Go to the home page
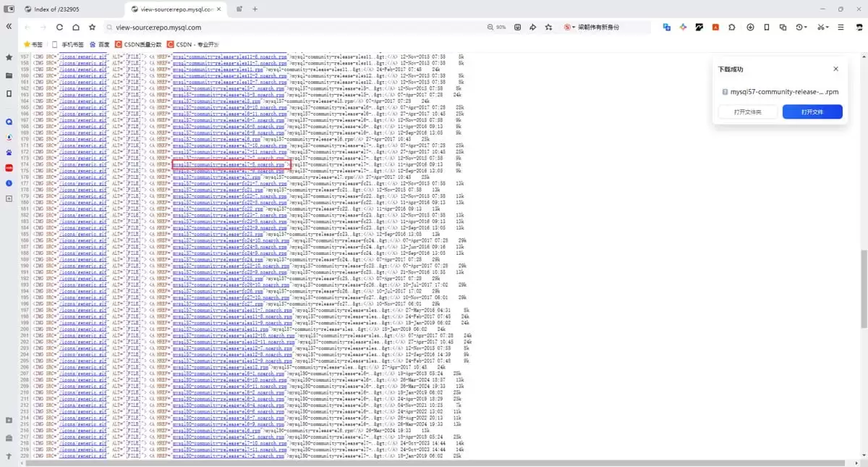 [x=75, y=27]
